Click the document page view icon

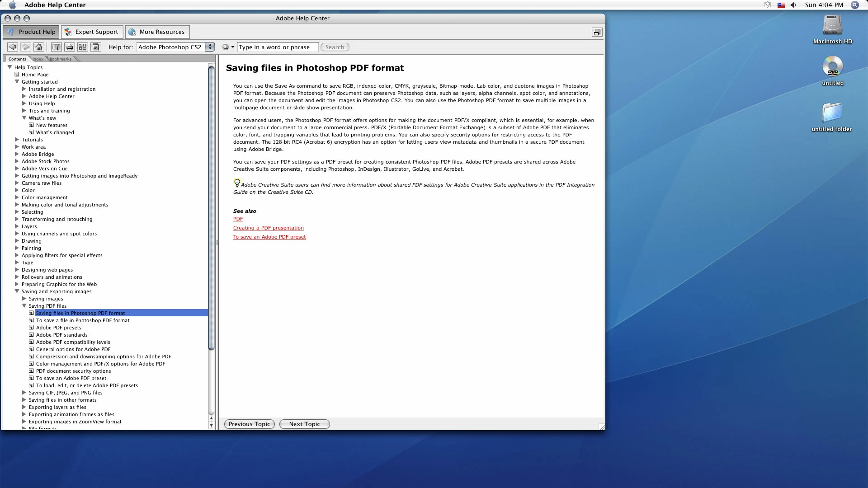[95, 47]
